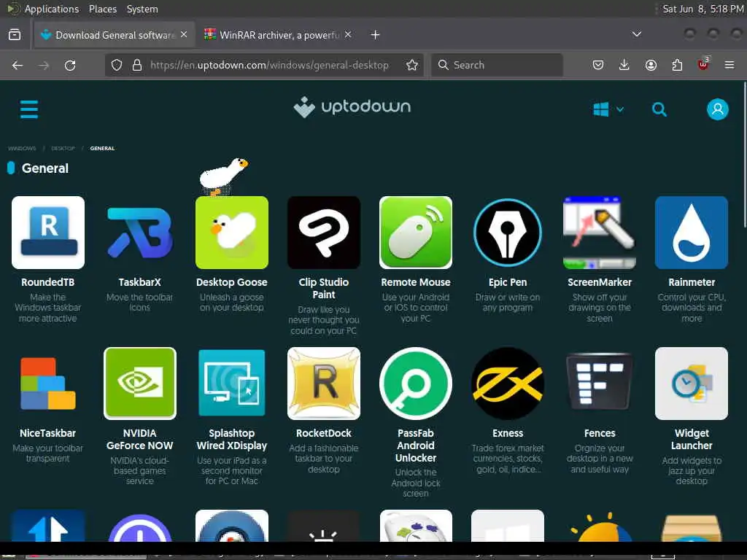Open the TaskbarX app icon
747x560 pixels.
pos(140,233)
